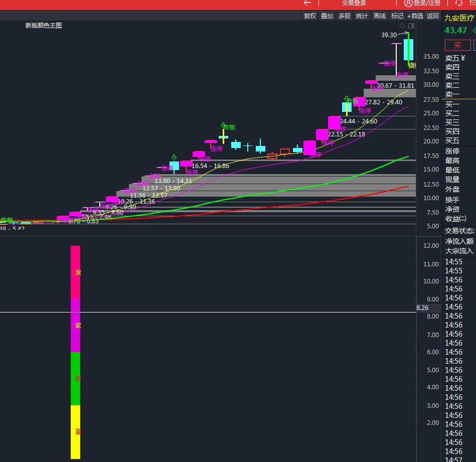476x462 pixels.
Task: Click range label 16.54 - 16.86
Action: (210, 166)
